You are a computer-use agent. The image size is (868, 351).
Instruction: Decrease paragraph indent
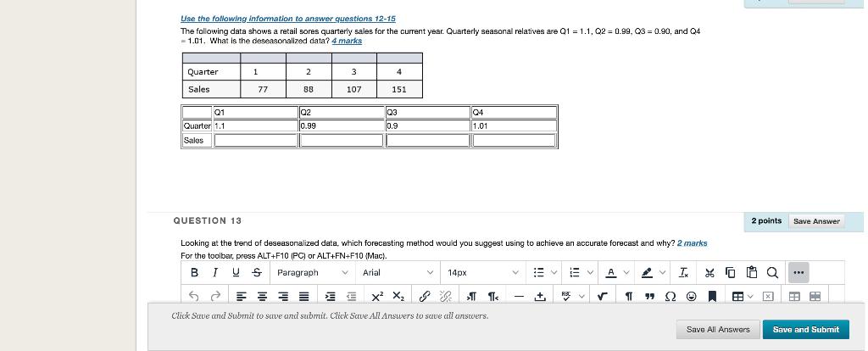[351, 296]
